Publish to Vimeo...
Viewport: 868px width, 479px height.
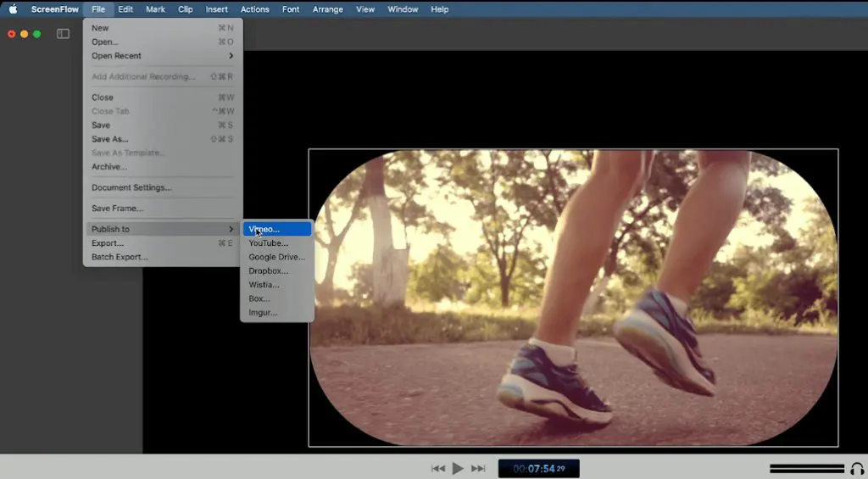tap(277, 229)
